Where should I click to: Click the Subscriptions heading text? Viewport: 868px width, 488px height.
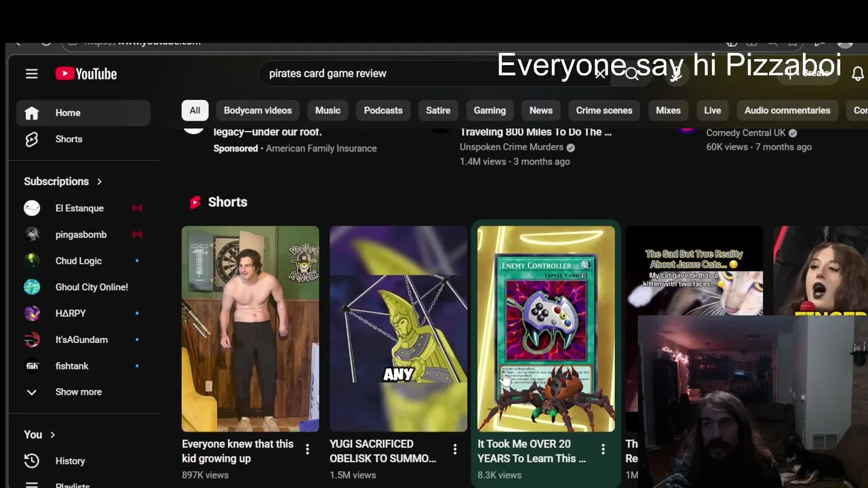coord(56,182)
